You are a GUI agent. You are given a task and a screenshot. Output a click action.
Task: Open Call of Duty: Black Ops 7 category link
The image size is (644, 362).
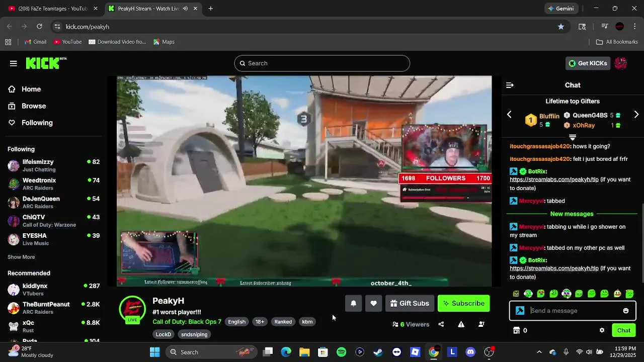[187, 322]
